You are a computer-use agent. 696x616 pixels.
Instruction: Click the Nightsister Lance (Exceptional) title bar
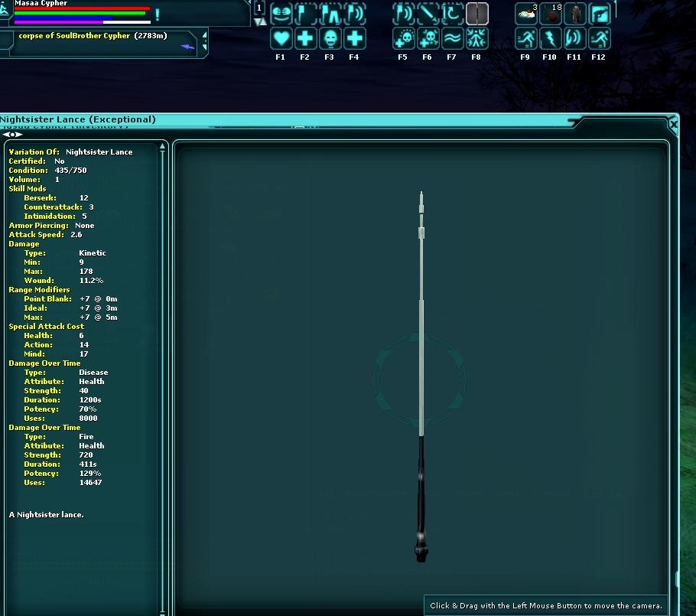pos(284,119)
